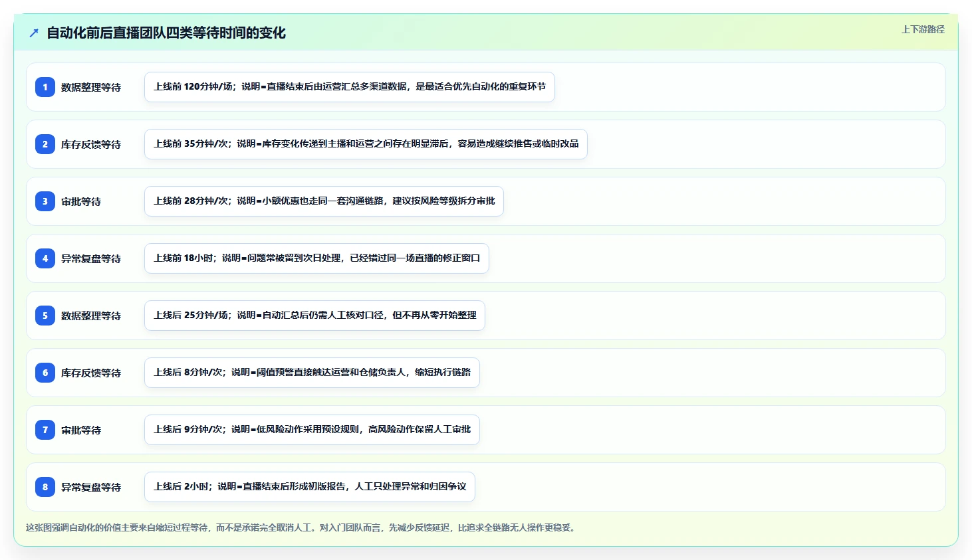This screenshot has width=972, height=560.
Task: Select 异常复盘等待 label in row 4
Action: [x=91, y=258]
